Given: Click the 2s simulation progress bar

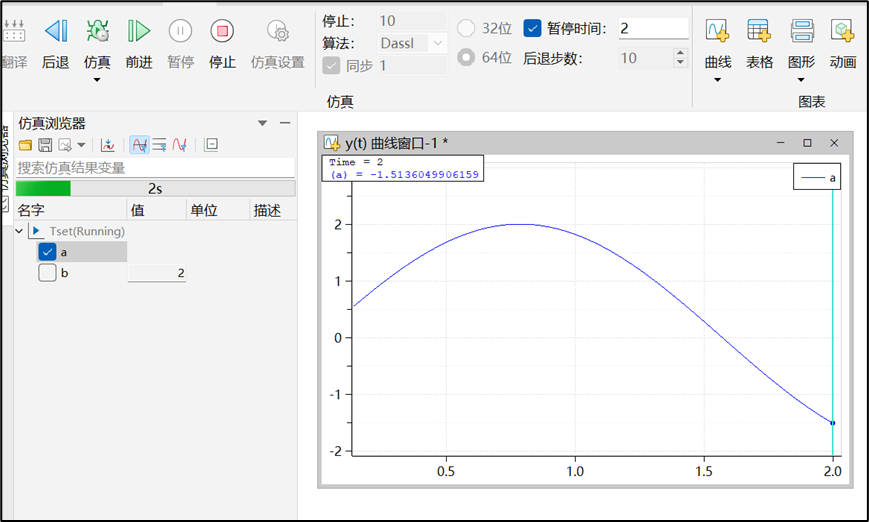Looking at the screenshot, I should pyautogui.click(x=155, y=188).
